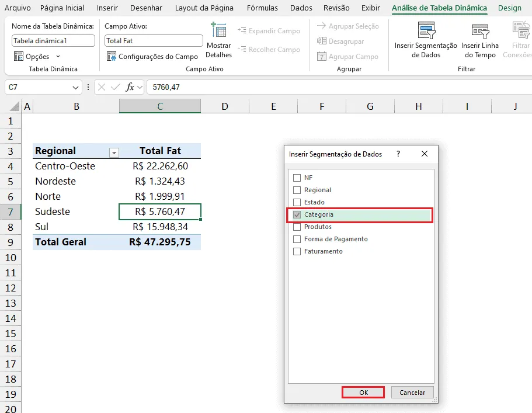Click the dialog resize grip corner

point(434,401)
